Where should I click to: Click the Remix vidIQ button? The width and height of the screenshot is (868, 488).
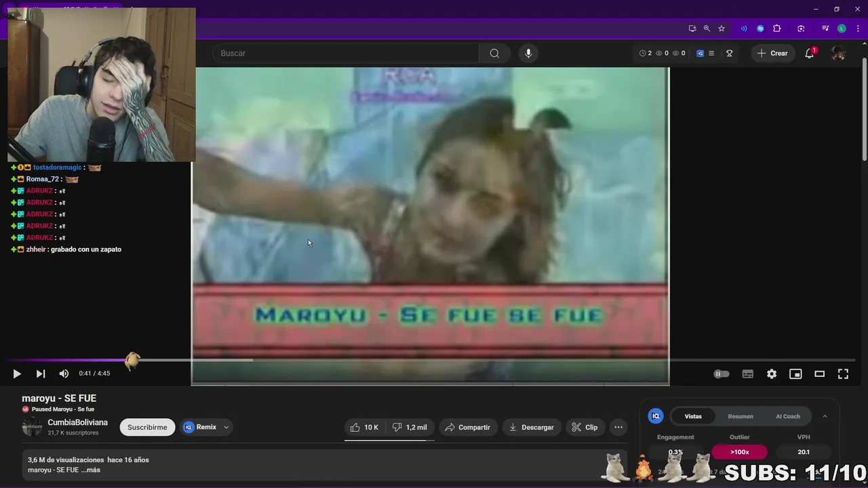click(x=201, y=428)
